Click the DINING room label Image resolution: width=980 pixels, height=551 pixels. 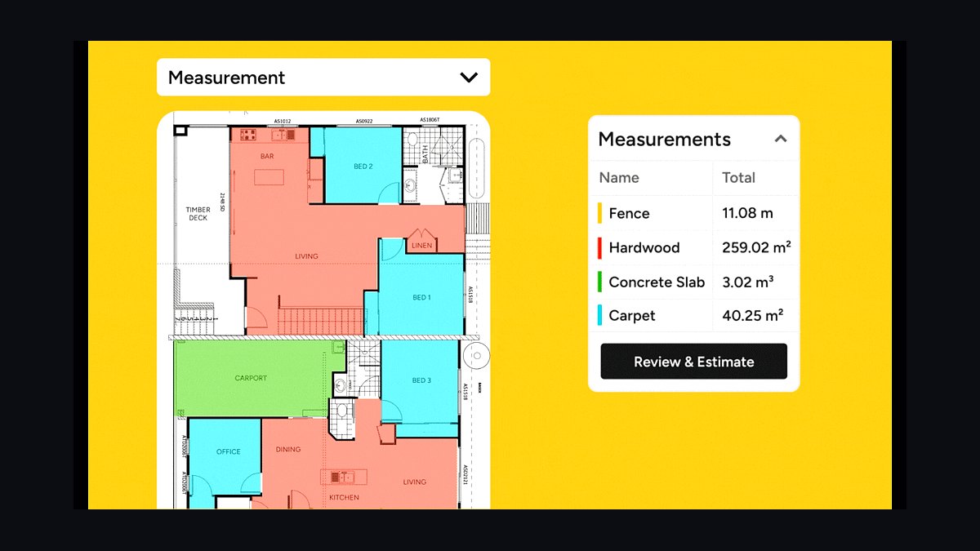click(288, 449)
